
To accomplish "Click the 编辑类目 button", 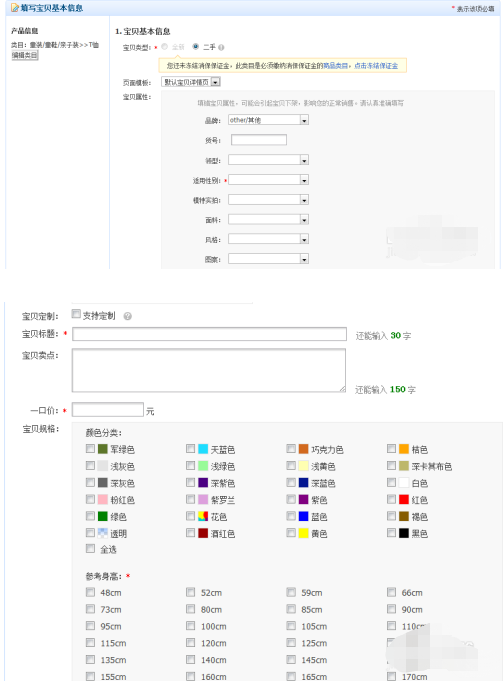I will [x=25, y=55].
